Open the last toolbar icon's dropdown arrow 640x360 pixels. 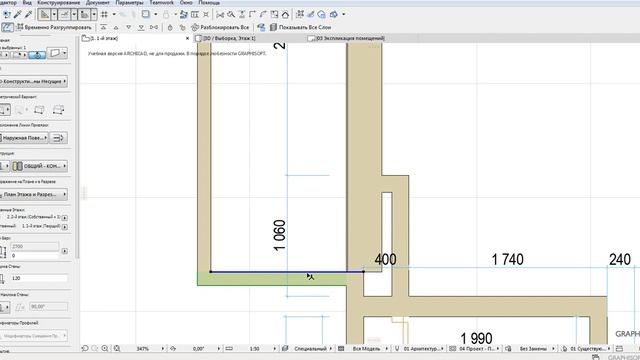(x=344, y=15)
